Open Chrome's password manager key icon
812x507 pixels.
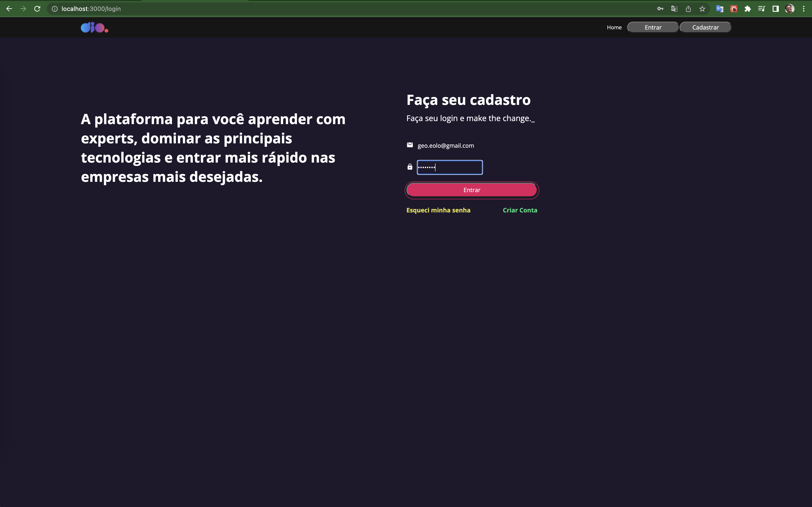tap(660, 9)
